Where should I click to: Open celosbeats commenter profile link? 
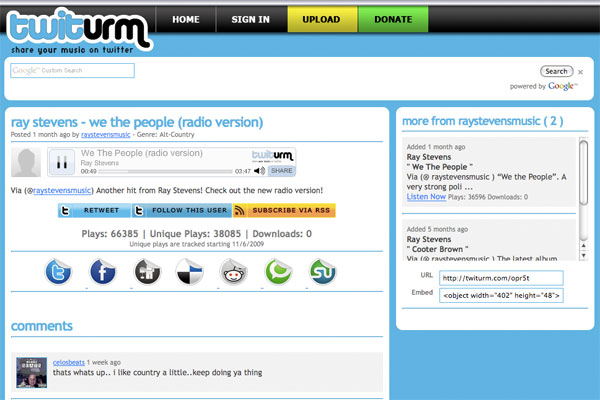[68, 362]
